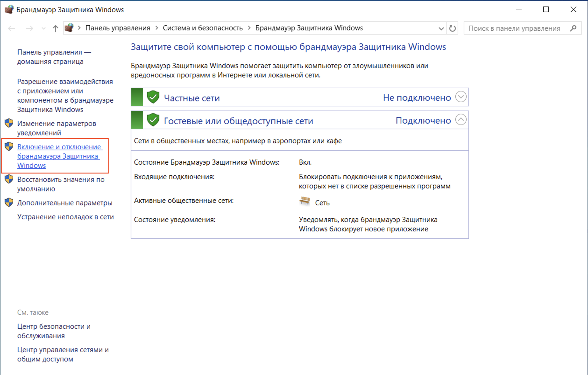Click shield icon beside Восстановить значения
Image resolution: width=588 pixels, height=375 pixels.
coord(9,179)
